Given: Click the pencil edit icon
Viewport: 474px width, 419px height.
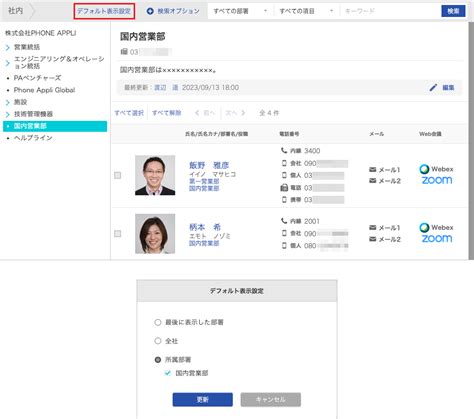Looking at the screenshot, I should [433, 88].
